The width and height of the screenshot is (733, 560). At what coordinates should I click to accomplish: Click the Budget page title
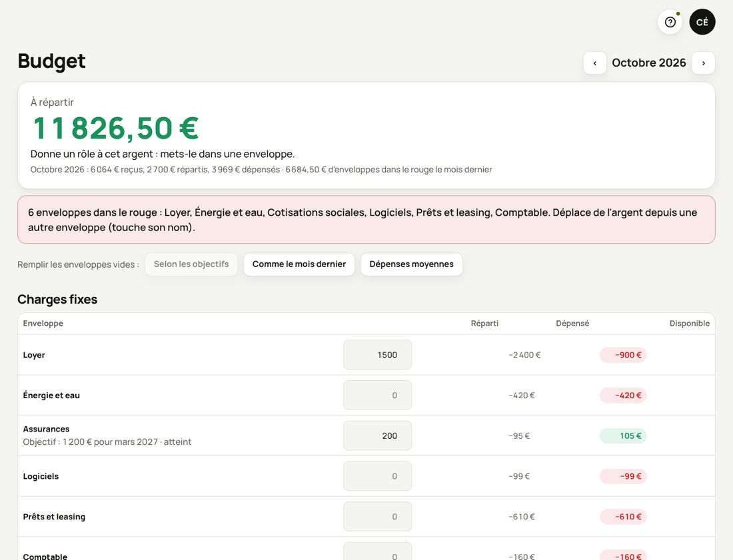(51, 62)
